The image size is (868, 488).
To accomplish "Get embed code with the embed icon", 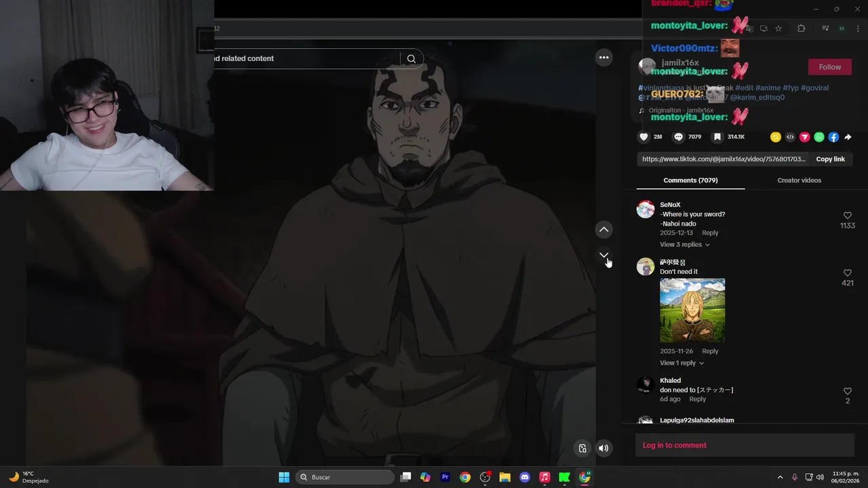I will [x=790, y=137].
